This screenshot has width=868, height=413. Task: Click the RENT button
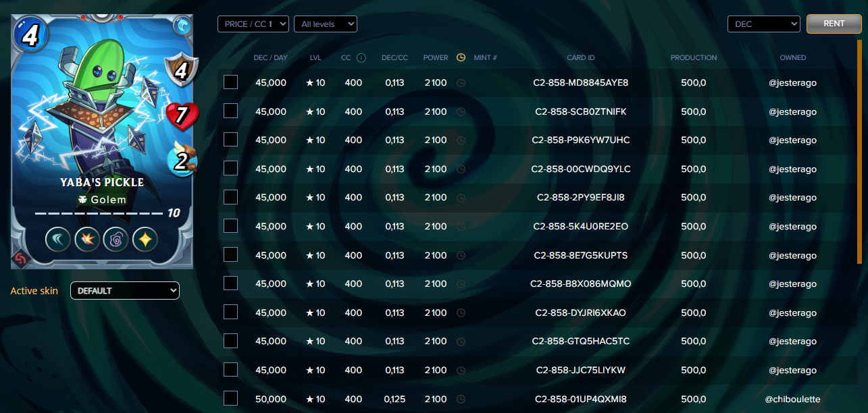[834, 24]
